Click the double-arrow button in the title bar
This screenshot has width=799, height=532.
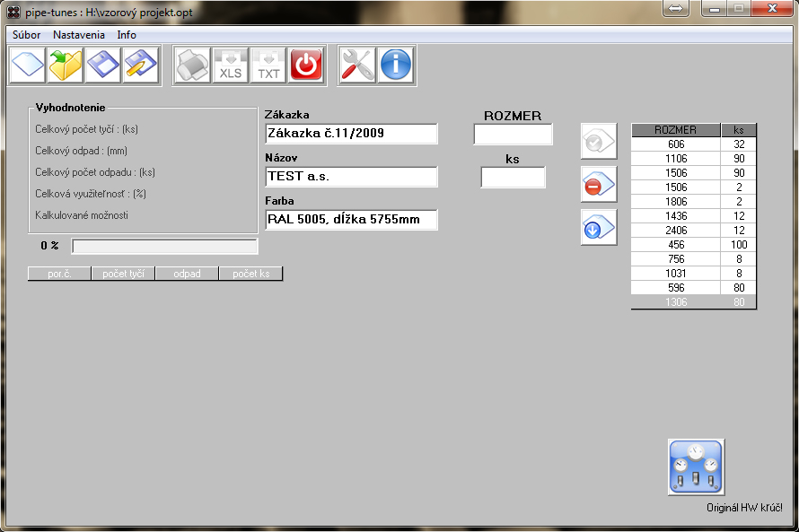[x=676, y=8]
